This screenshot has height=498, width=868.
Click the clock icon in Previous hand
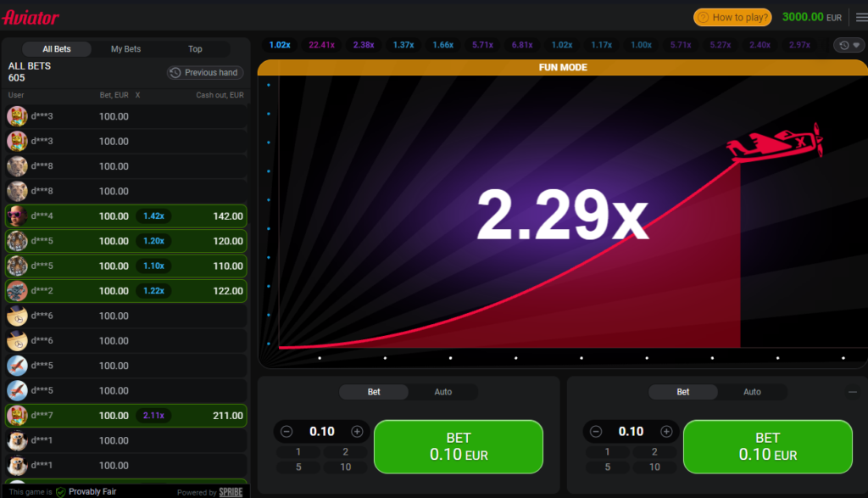click(x=175, y=73)
